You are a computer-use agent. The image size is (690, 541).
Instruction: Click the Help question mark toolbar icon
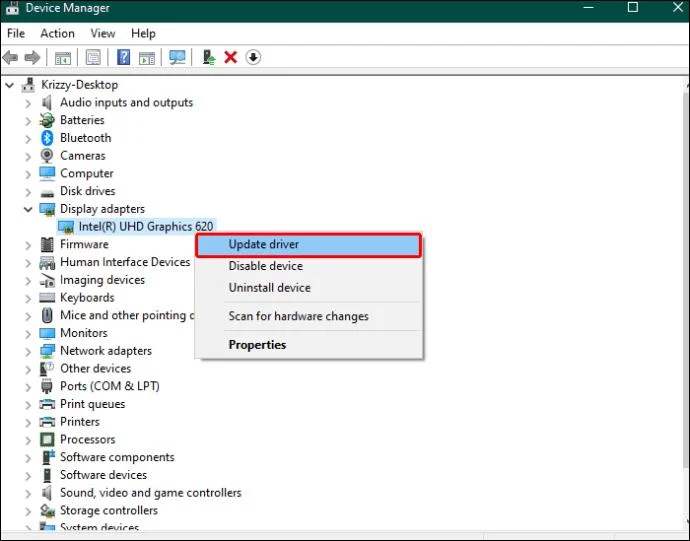tap(124, 57)
